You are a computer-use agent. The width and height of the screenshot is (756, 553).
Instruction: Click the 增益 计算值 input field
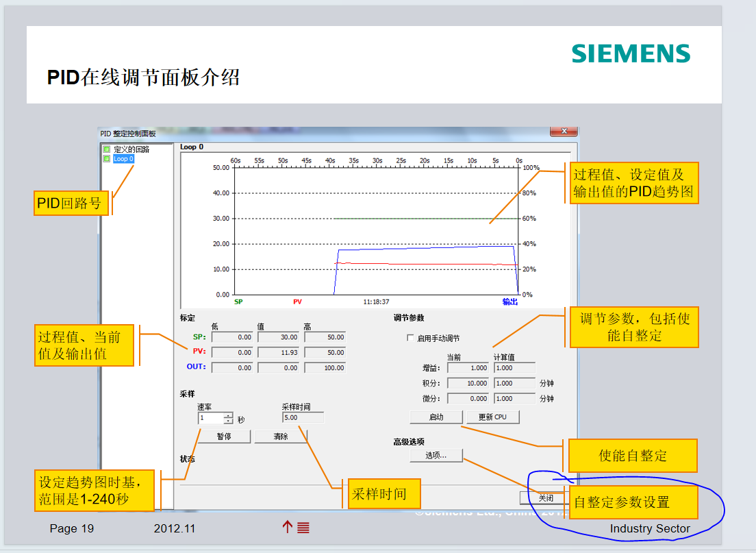pos(514,368)
